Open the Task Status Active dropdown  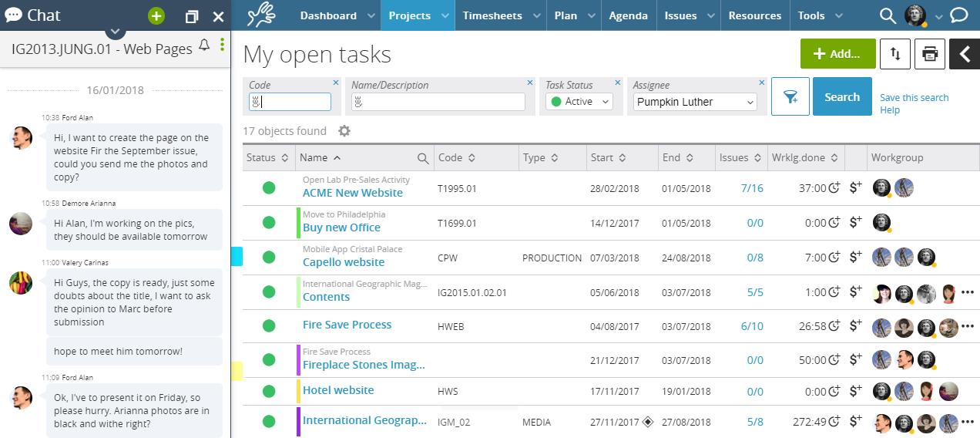click(x=579, y=102)
